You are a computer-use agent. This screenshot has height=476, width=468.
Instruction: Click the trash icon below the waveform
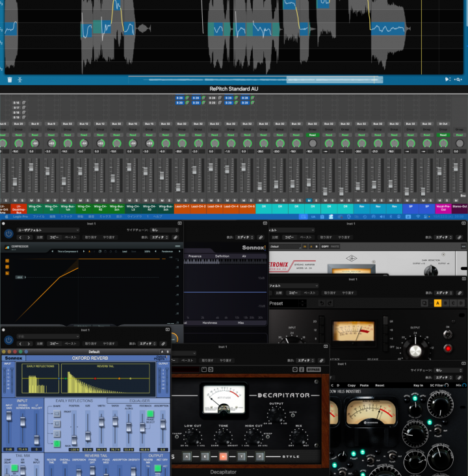pos(10,79)
